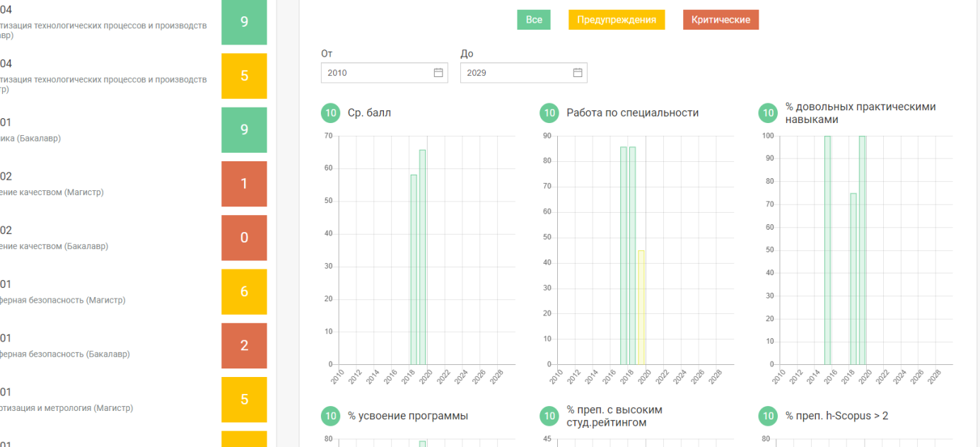The height and width of the screenshot is (447, 980).
Task: Click score badge beside '% довольных практическими навыками'
Action: [x=768, y=113]
